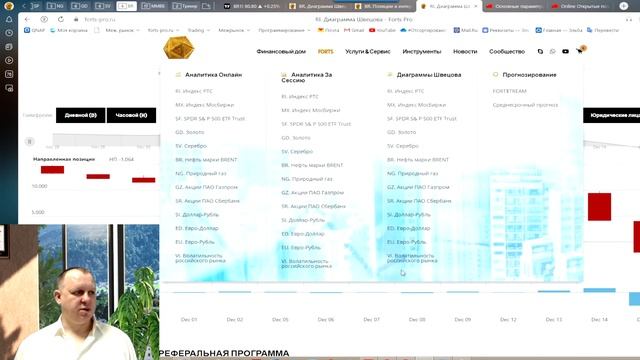The width and height of the screenshot is (640, 360).
Task: Open Si. Доллар-Рубль under Диаграммы Шевцова
Action: tap(409, 214)
